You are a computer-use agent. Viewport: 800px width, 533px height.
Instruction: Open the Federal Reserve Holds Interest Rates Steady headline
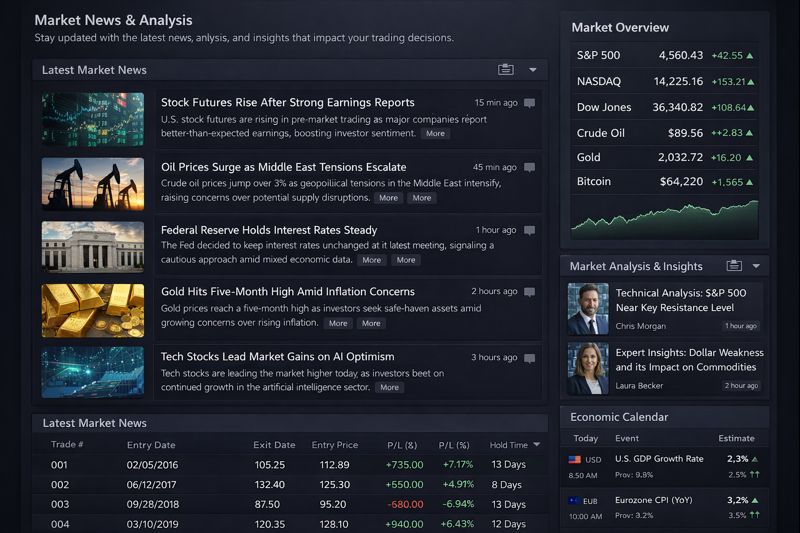pos(269,230)
